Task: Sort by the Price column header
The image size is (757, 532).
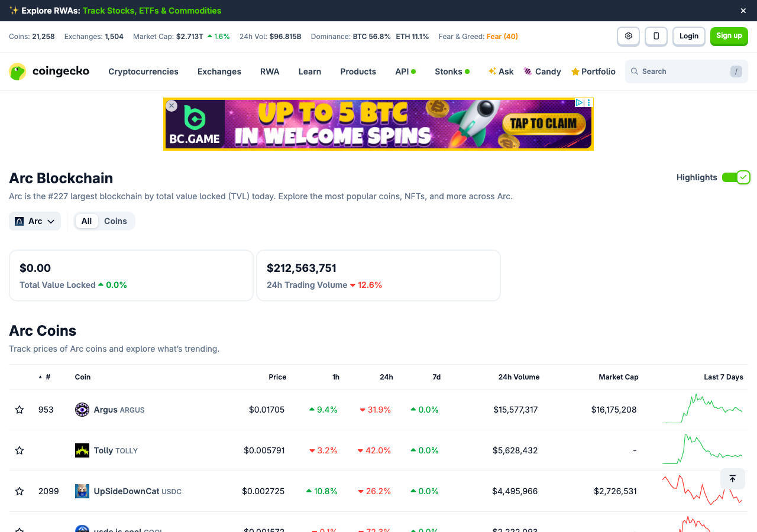Action: pos(277,377)
